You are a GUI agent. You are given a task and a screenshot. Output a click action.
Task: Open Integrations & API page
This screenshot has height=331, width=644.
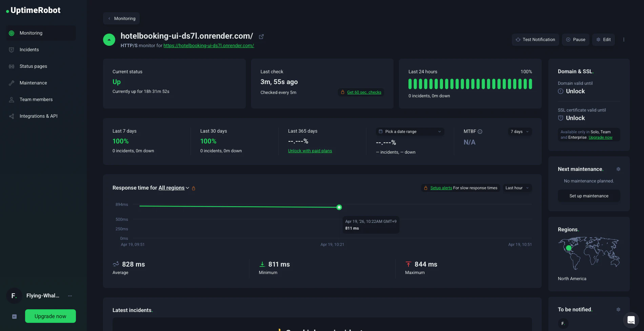pyautogui.click(x=41, y=116)
